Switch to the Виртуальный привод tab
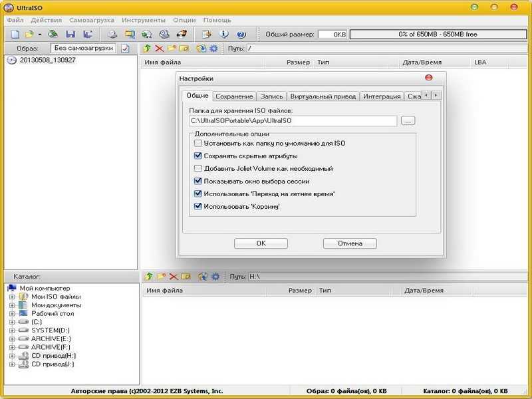532x399 pixels. pos(323,96)
